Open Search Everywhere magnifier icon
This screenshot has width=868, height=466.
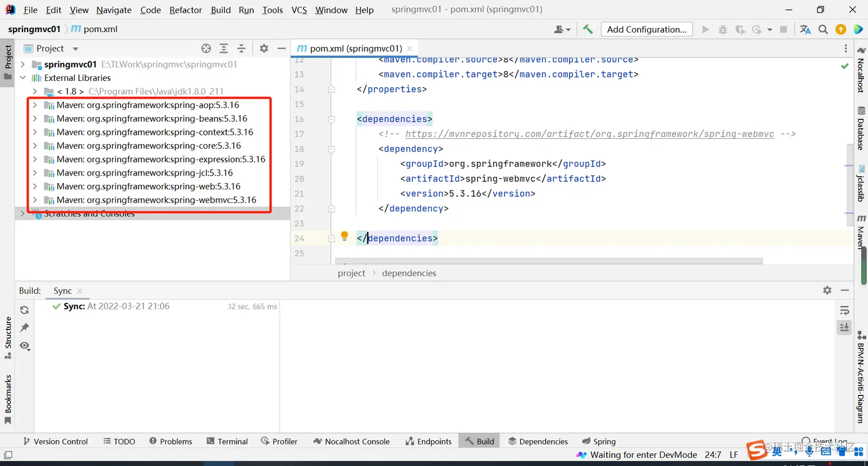click(823, 29)
